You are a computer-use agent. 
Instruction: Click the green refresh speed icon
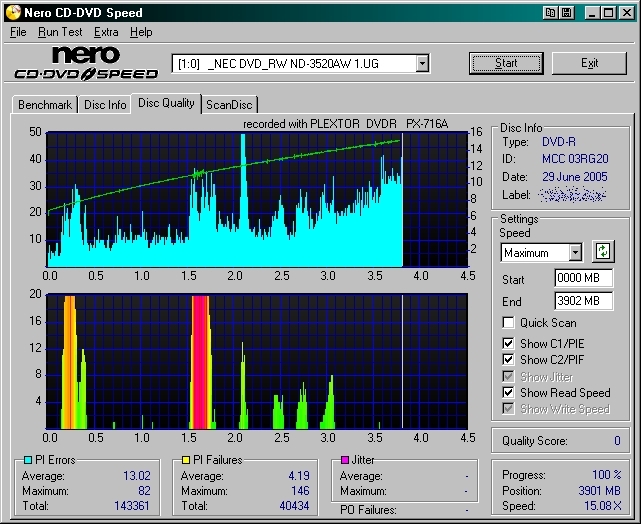[x=603, y=251]
